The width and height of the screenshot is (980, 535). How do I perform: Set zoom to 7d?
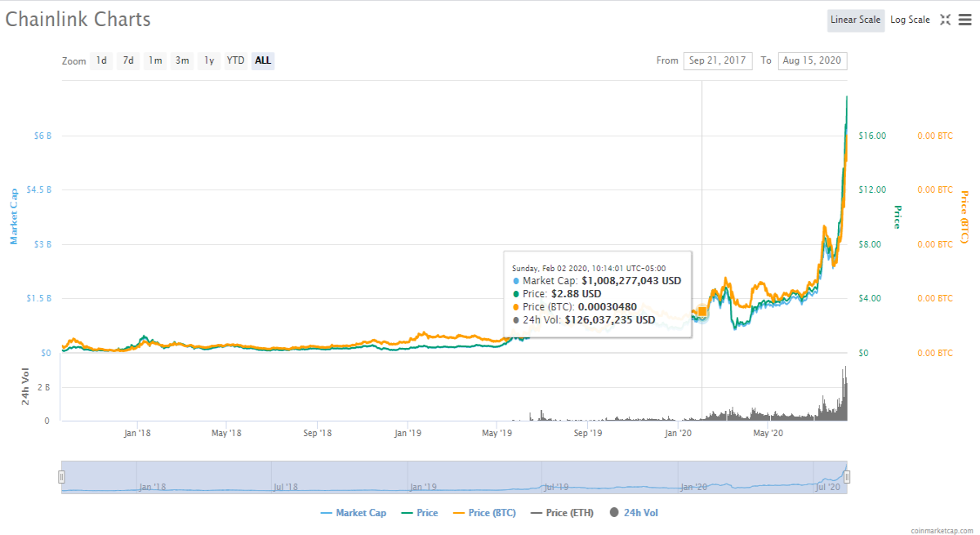[128, 60]
